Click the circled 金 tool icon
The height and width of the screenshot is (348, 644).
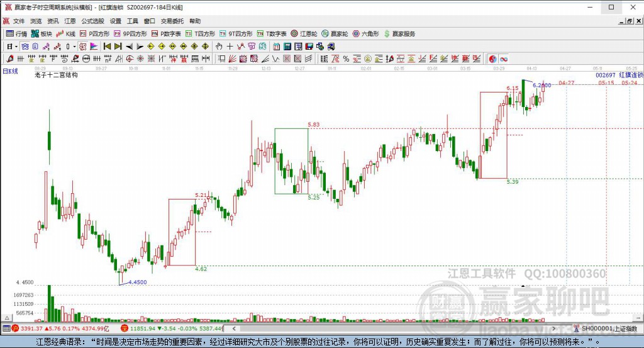point(368,59)
